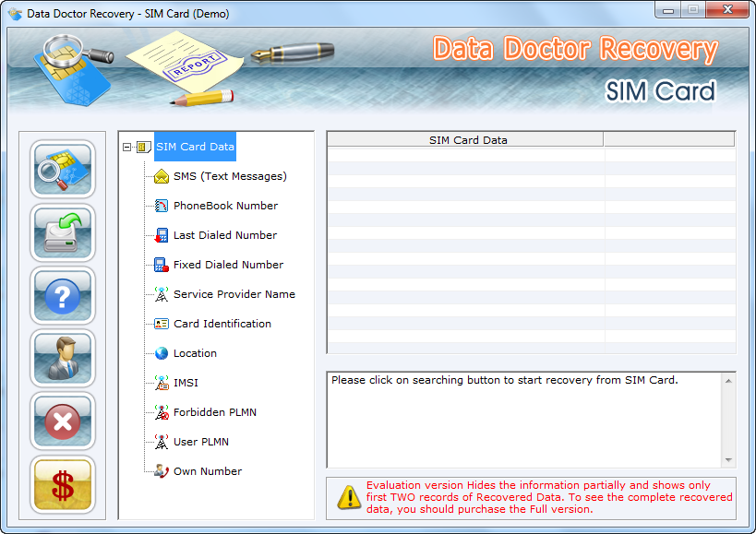Viewport: 756px width, 534px height.
Task: Click the message box scroll down arrow
Action: (728, 460)
